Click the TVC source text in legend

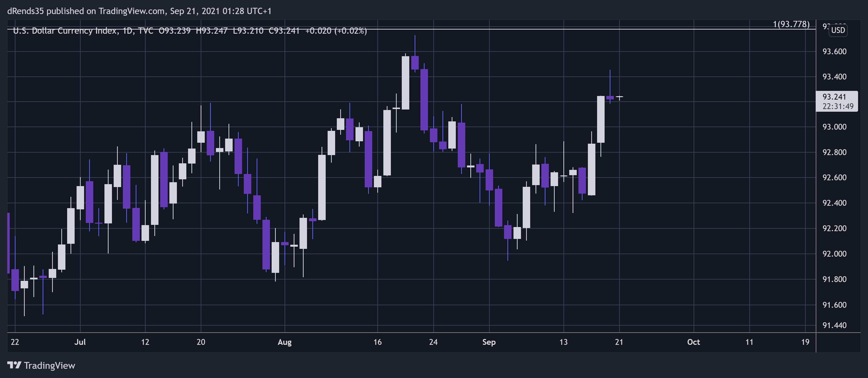146,31
